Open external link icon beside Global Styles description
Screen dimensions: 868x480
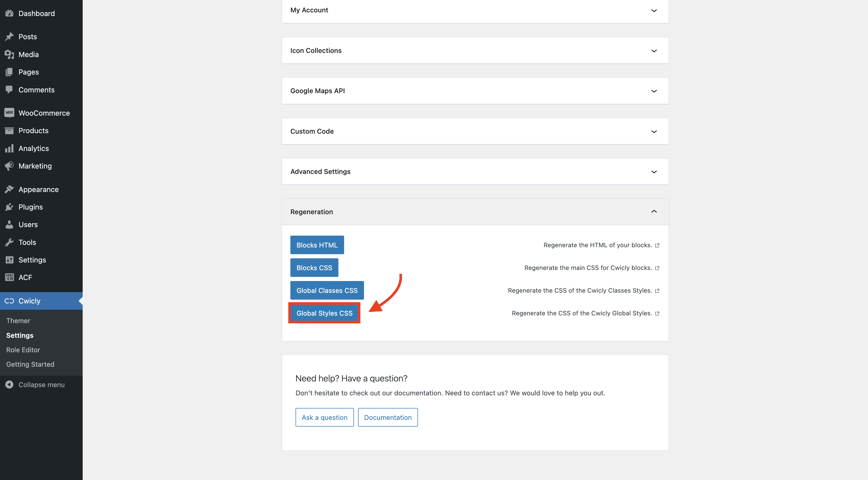(657, 313)
